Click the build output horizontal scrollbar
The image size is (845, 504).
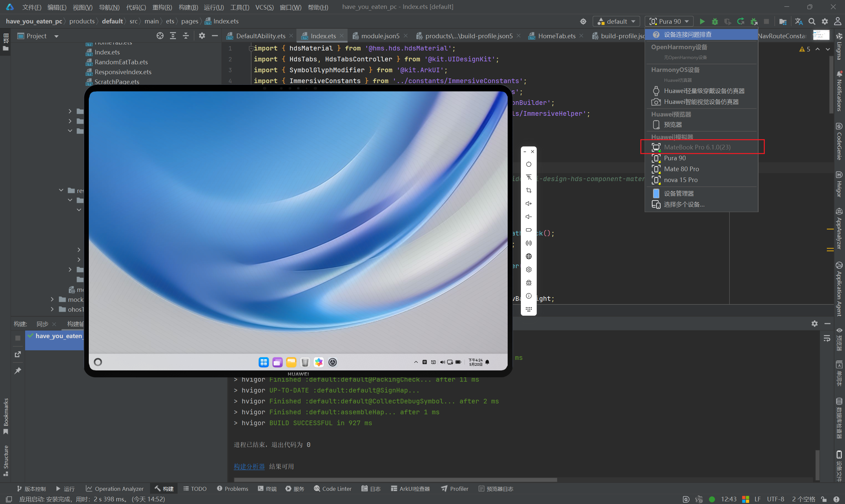395,480
